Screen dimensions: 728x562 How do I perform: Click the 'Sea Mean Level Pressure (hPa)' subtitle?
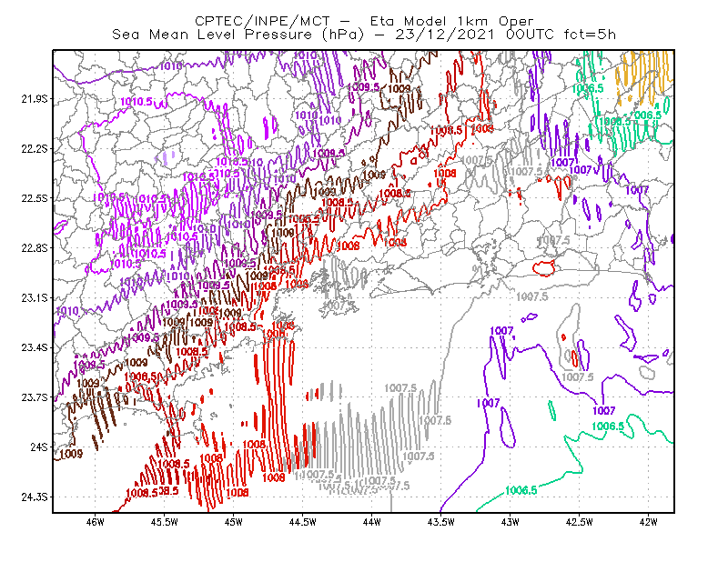point(238,35)
